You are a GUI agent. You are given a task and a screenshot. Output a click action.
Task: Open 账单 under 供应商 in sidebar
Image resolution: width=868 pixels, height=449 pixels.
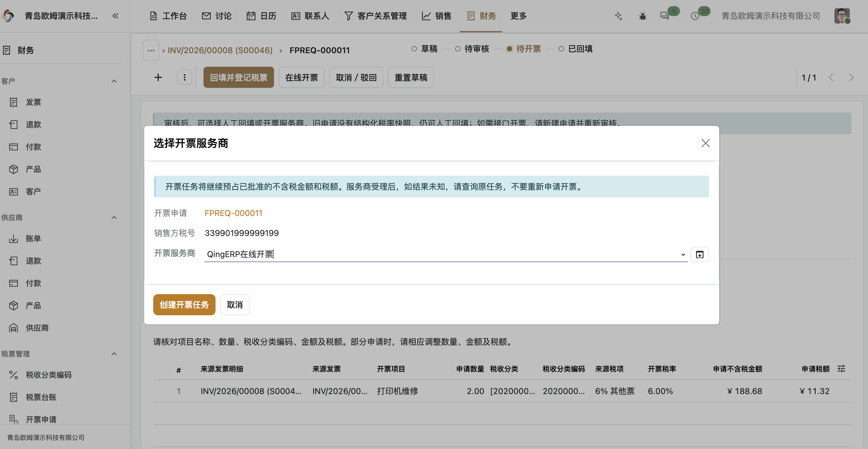[33, 239]
